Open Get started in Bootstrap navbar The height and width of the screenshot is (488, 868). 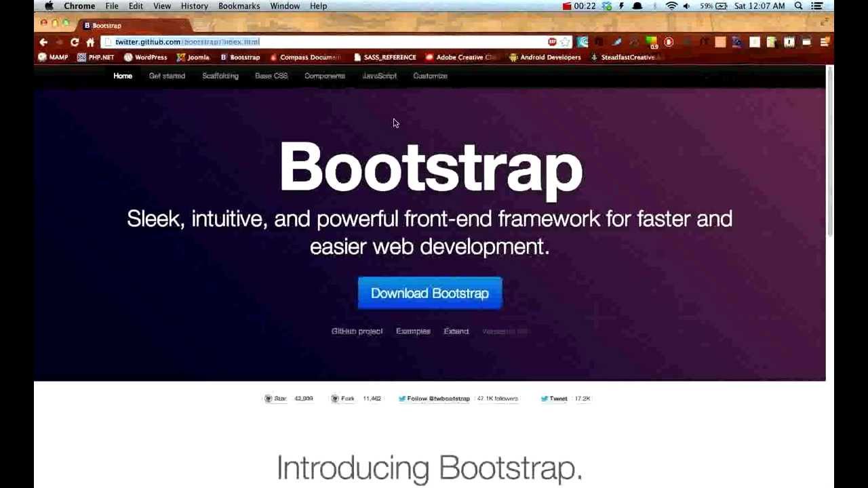pos(167,76)
